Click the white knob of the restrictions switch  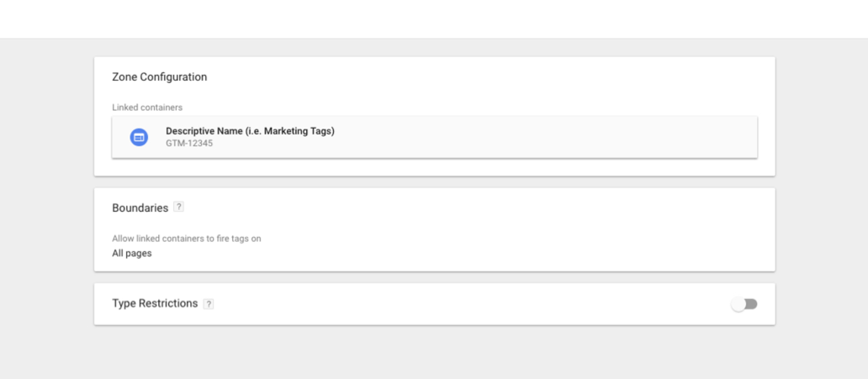tap(738, 304)
